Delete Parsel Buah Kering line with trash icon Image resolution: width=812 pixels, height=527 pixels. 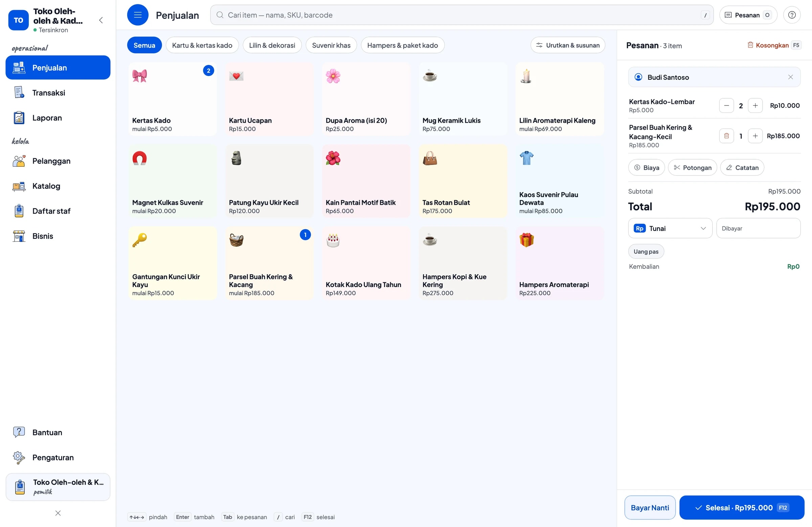click(x=726, y=136)
